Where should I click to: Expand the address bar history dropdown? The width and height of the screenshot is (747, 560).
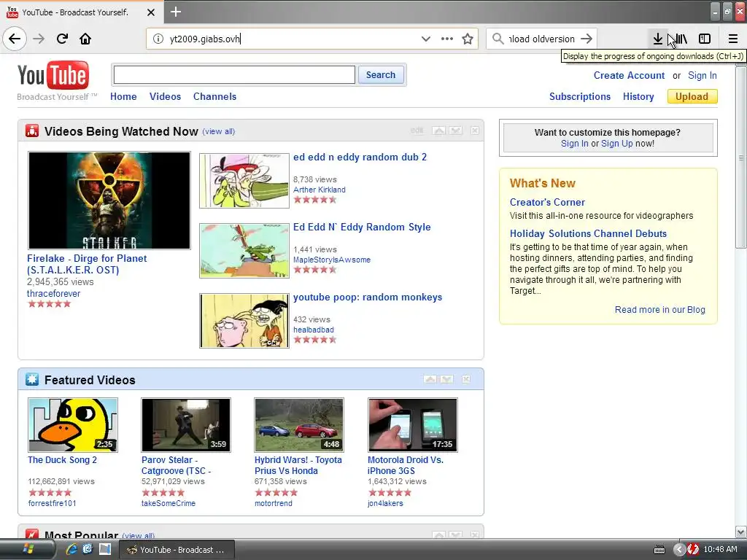tap(426, 39)
